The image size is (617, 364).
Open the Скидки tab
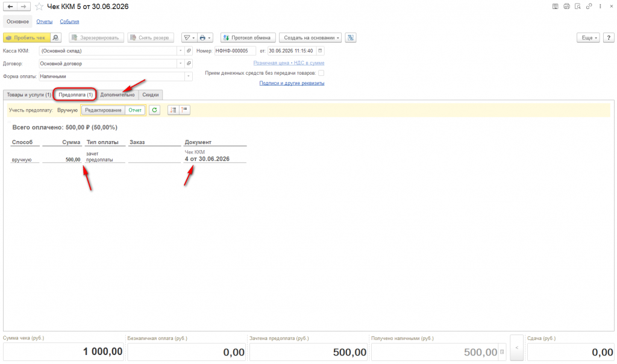click(151, 95)
